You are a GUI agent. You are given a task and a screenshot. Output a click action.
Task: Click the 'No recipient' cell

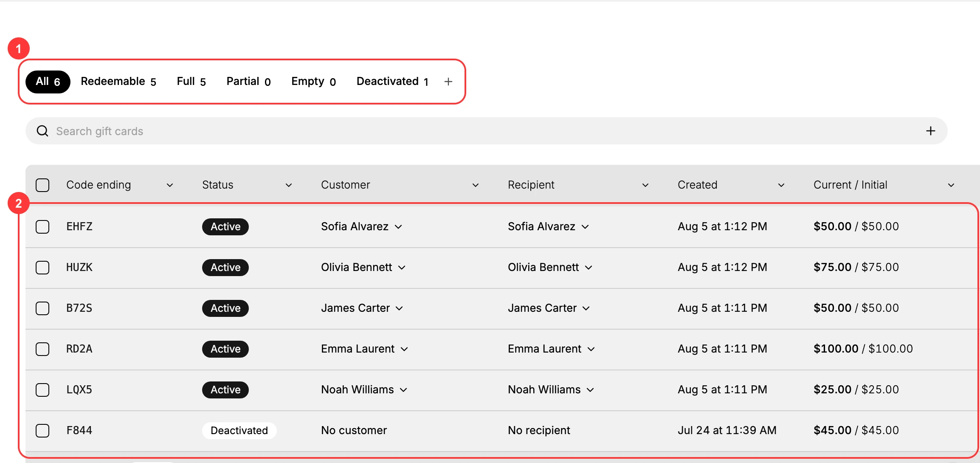click(539, 430)
